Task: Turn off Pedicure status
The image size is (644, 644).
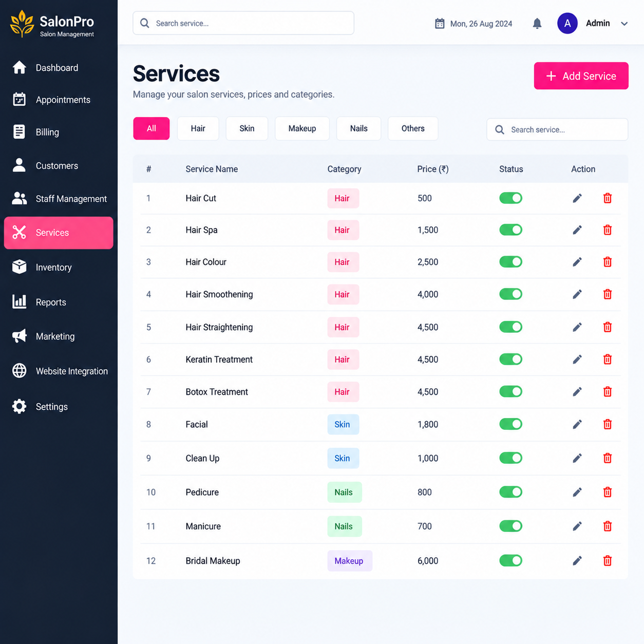Action: point(510,492)
